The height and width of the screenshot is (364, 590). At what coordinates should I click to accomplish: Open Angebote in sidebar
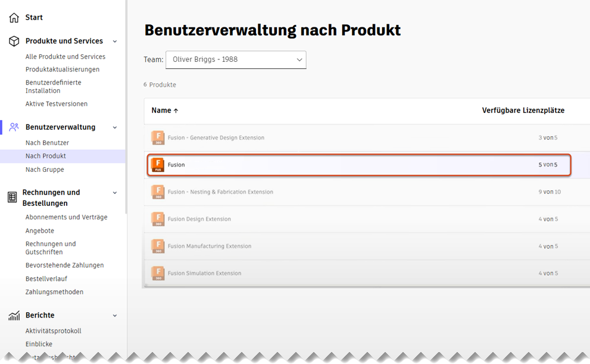39,231
